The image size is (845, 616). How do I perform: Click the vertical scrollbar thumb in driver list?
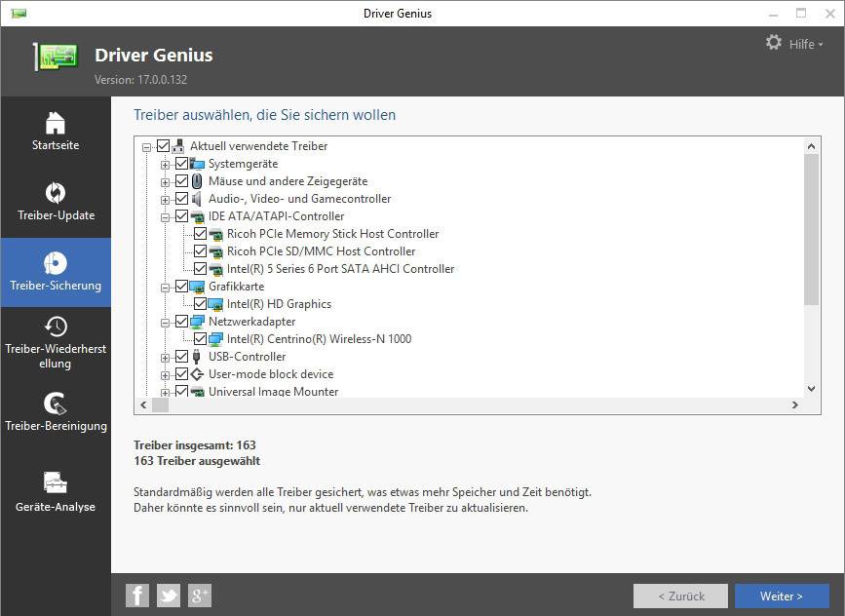[811, 230]
